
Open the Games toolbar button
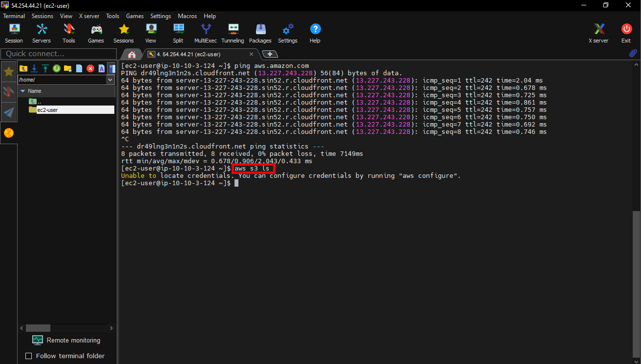(x=96, y=33)
